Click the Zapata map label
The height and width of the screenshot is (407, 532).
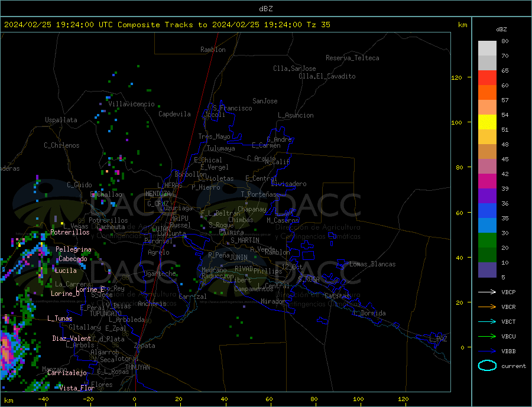(x=145, y=346)
